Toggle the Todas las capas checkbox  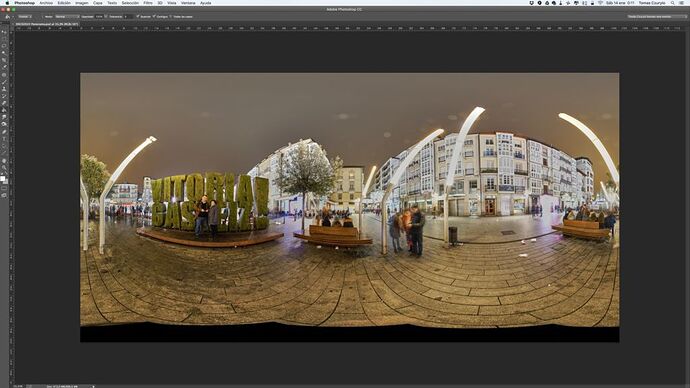(x=170, y=16)
